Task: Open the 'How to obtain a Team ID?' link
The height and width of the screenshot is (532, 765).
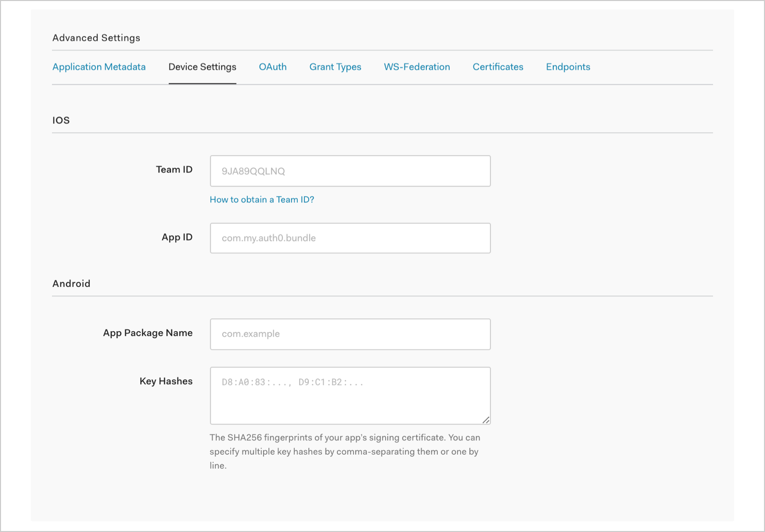Action: point(262,200)
